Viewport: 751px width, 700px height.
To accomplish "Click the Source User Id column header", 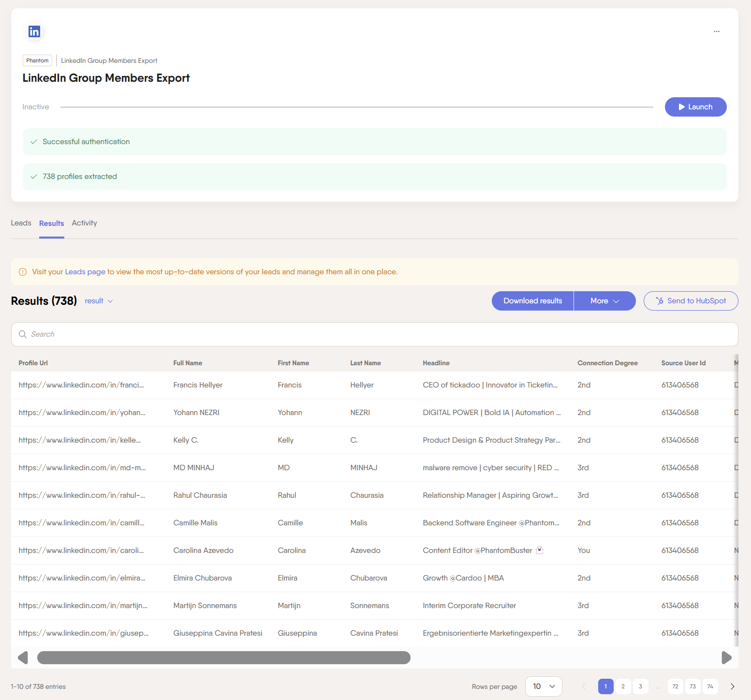I will coord(683,363).
